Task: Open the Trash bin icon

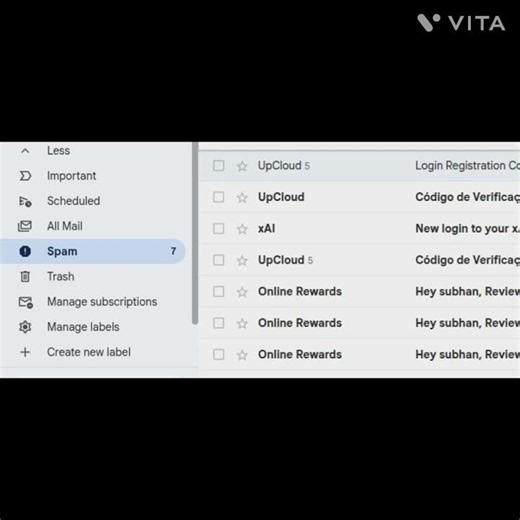Action: 25,276
